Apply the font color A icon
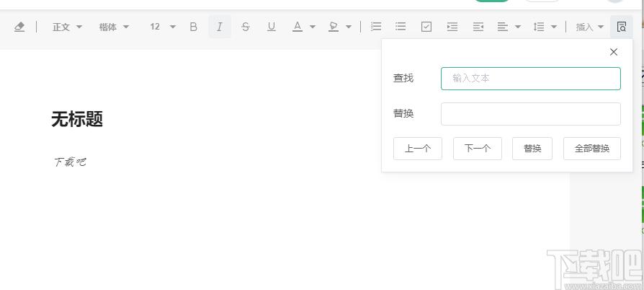 click(298, 27)
